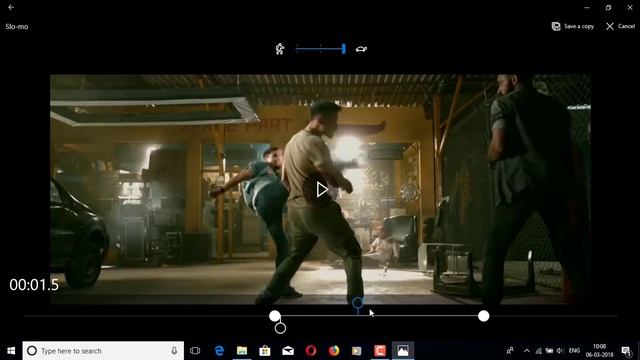Click the blue playhead marker on timeline
Image resolution: width=640 pixels, height=360 pixels.
pos(358,303)
